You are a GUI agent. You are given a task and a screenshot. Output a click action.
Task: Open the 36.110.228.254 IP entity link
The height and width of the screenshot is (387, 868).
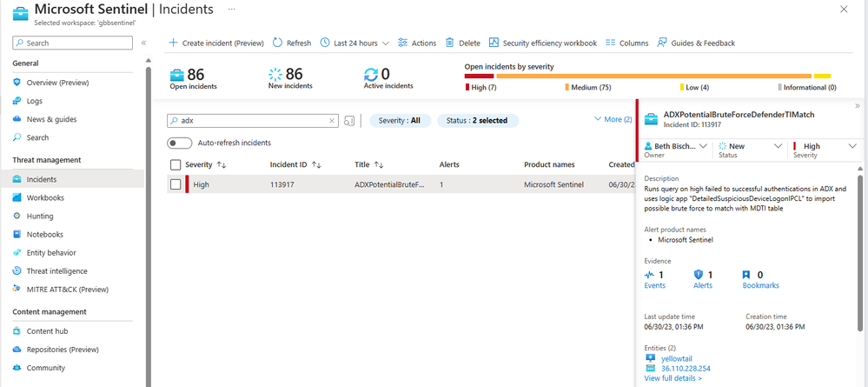(x=686, y=368)
